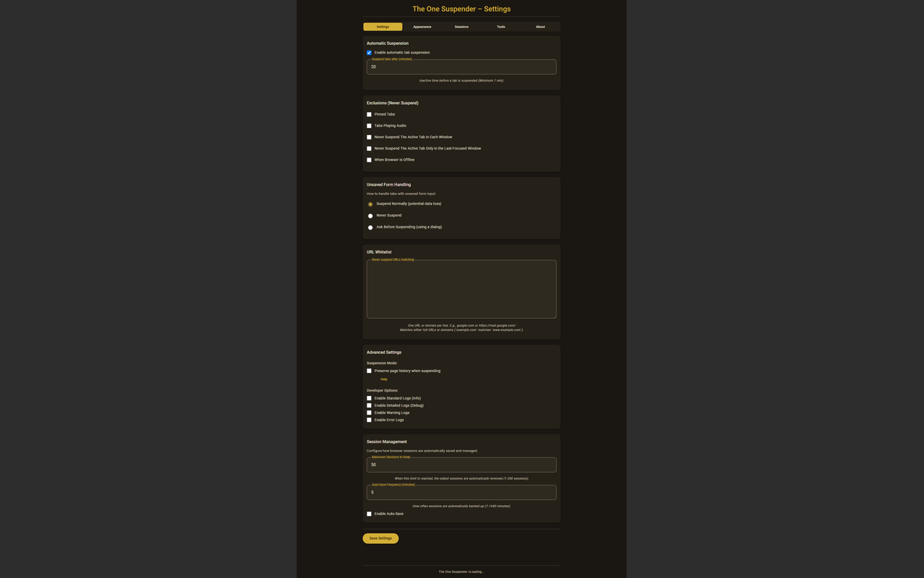Viewport: 924px width, 578px height.
Task: Click the Auto-Save Frequency minutes field
Action: (x=461, y=492)
